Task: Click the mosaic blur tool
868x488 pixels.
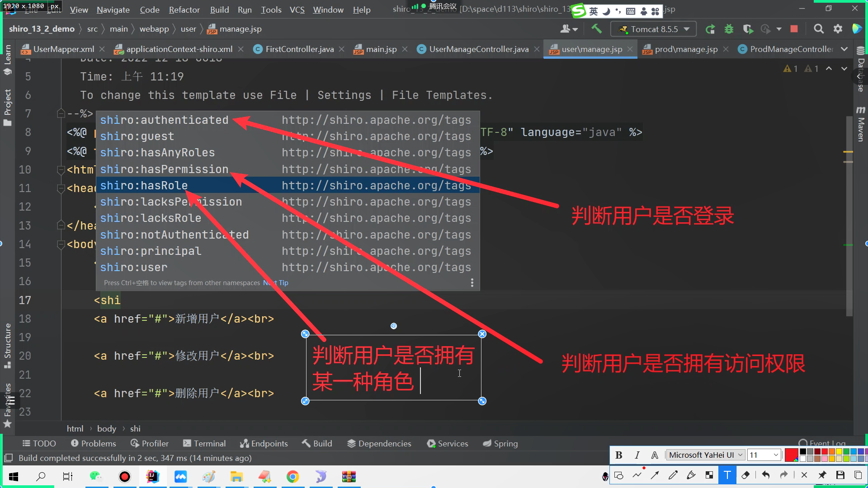Action: (709, 475)
